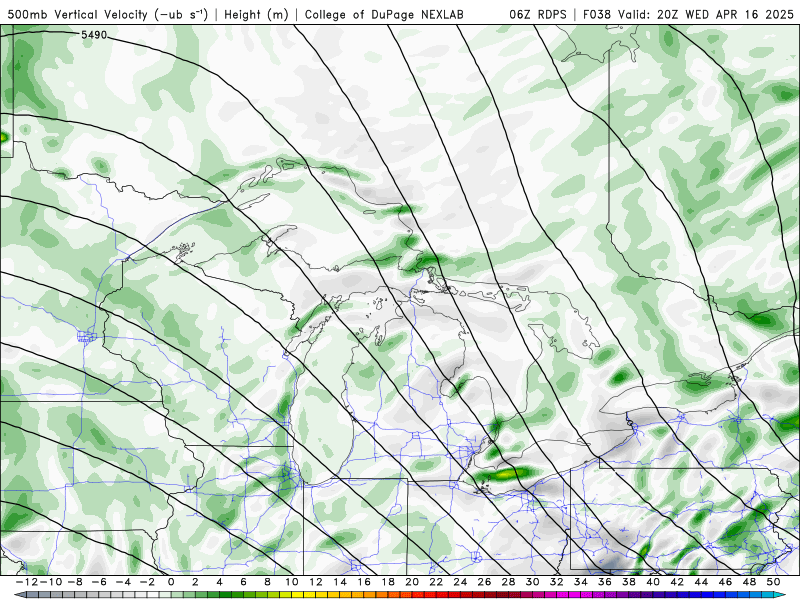This screenshot has width=800, height=600.
Task: Click the 34 color scale label
Action: pyautogui.click(x=581, y=582)
